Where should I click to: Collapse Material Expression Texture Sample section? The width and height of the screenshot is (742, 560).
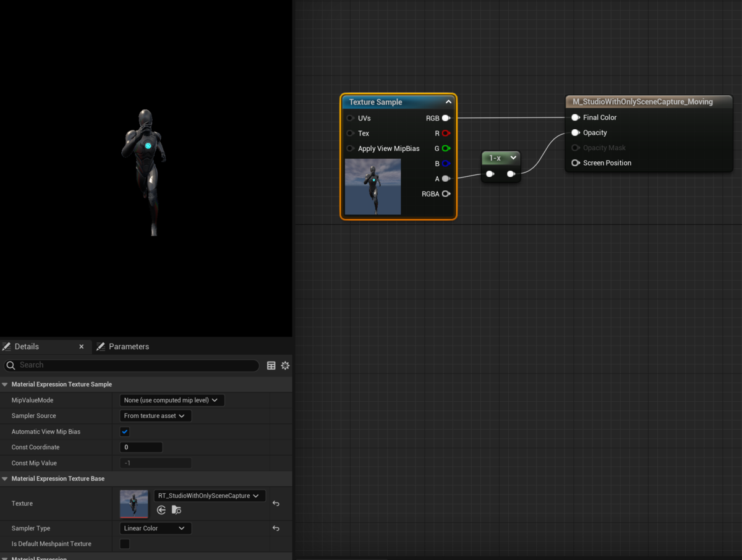click(5, 384)
